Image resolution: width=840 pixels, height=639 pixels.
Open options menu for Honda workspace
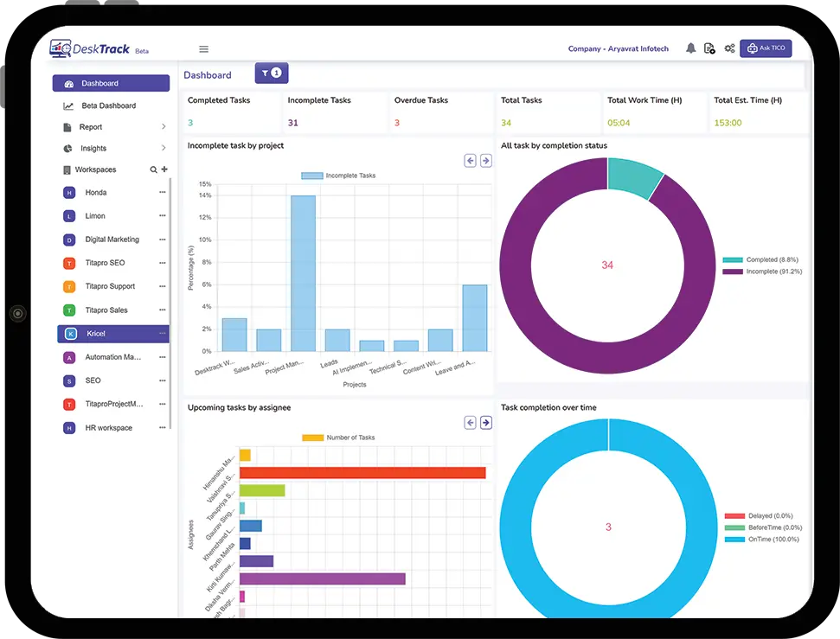[x=162, y=192]
